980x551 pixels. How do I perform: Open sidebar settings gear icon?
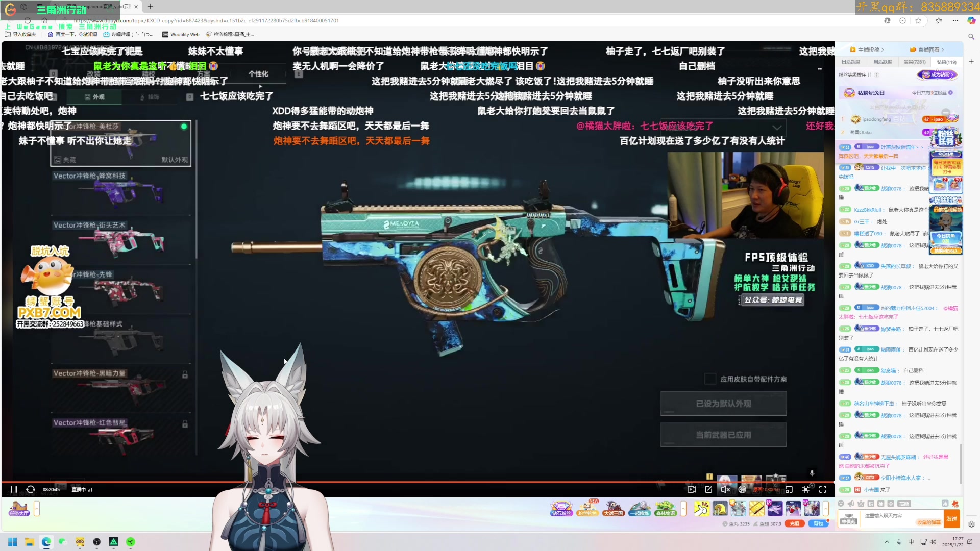pyautogui.click(x=971, y=524)
